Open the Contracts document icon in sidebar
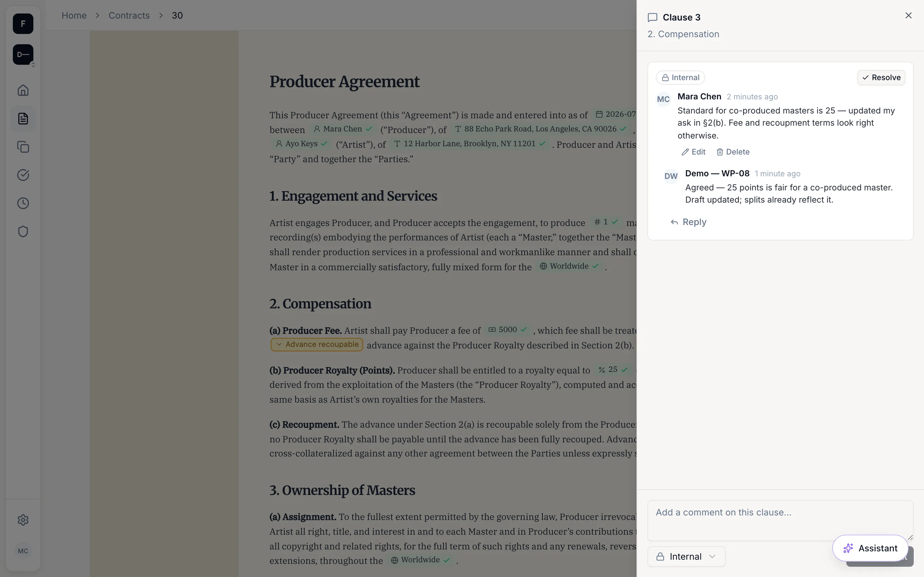The height and width of the screenshot is (577, 924). (x=23, y=119)
